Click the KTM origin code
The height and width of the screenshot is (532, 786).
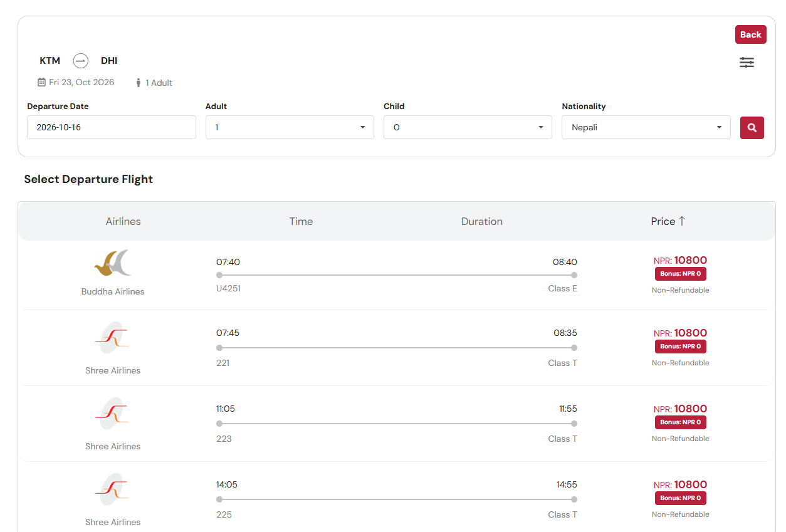pos(50,61)
